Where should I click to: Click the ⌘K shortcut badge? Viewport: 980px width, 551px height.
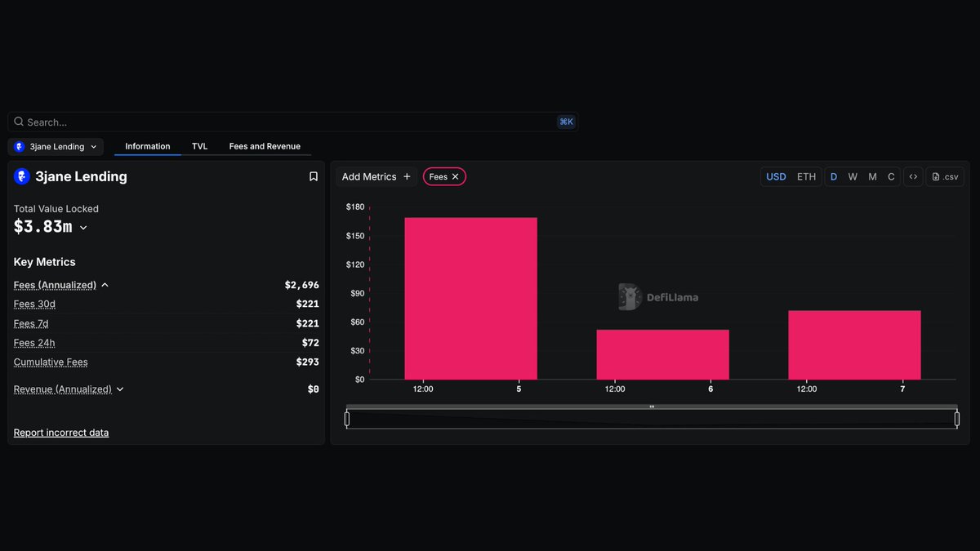pyautogui.click(x=566, y=122)
